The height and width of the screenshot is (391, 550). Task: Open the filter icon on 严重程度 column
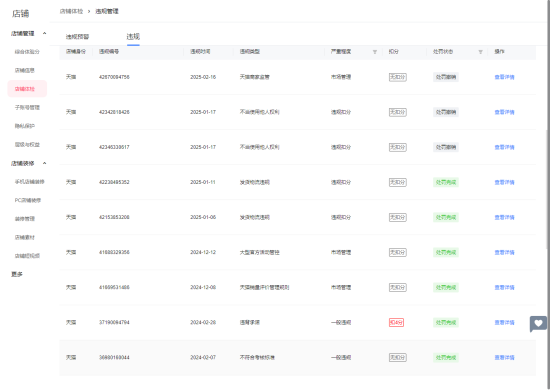[x=375, y=52]
